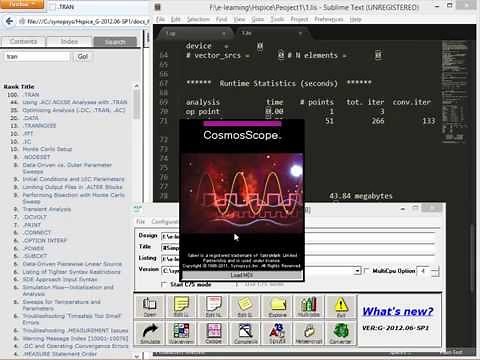Open the Goto menu in Sublime Text
The height and width of the screenshot is (360, 480).
pos(257,20)
